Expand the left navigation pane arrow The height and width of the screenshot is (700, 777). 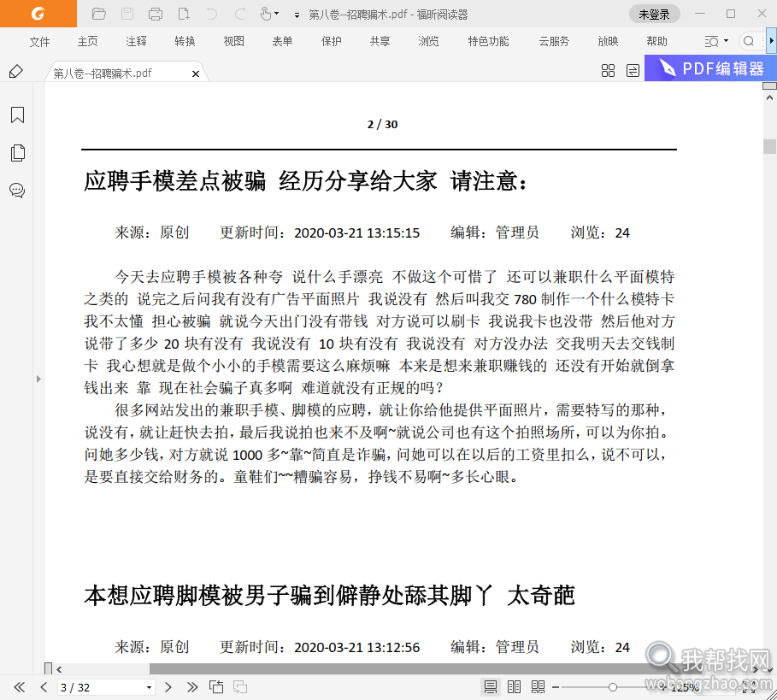(x=38, y=379)
